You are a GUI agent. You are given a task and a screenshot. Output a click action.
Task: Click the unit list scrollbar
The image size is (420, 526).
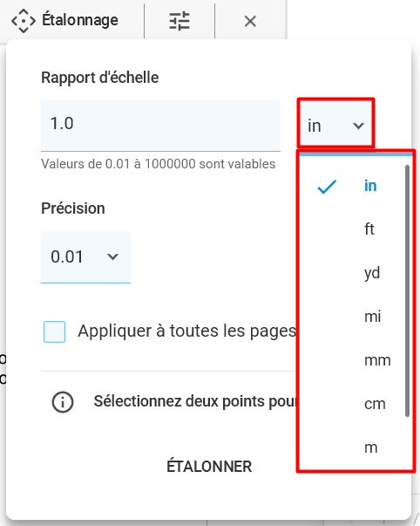click(x=407, y=290)
